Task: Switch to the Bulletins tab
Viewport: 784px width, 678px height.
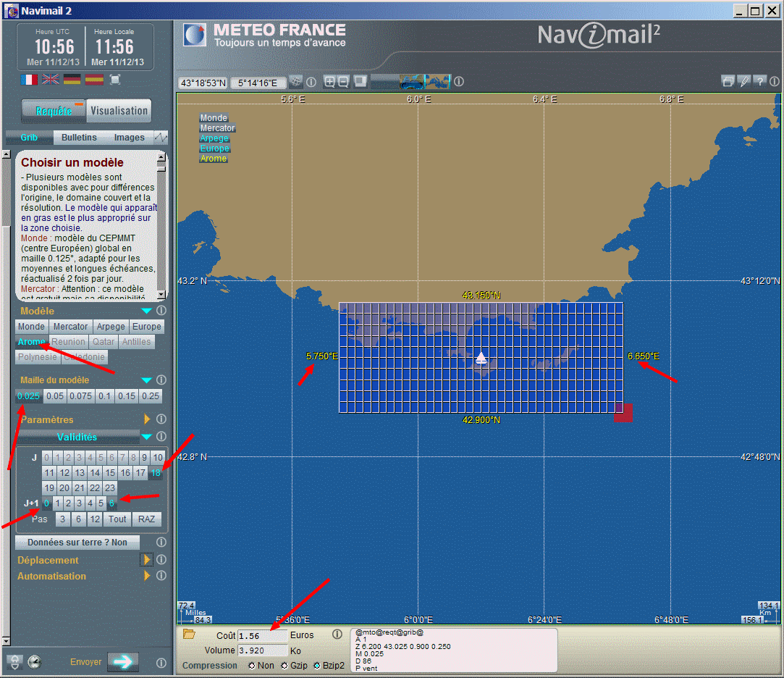Action: point(79,137)
